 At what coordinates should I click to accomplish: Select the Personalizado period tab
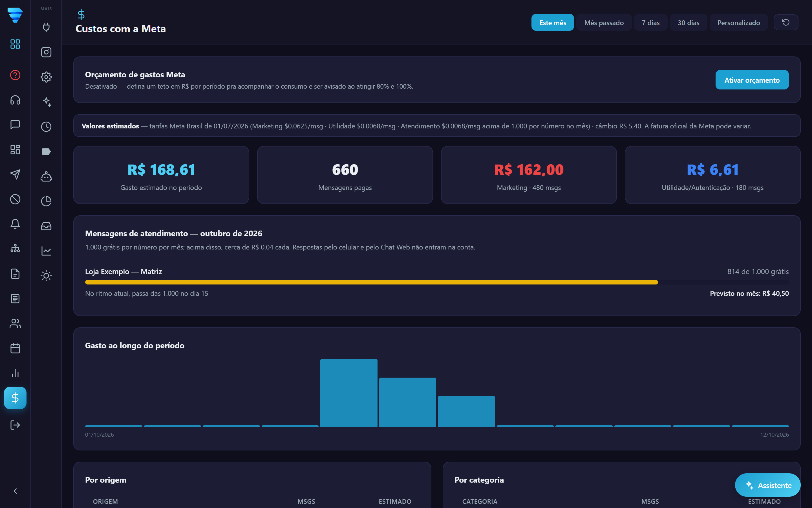click(x=738, y=23)
